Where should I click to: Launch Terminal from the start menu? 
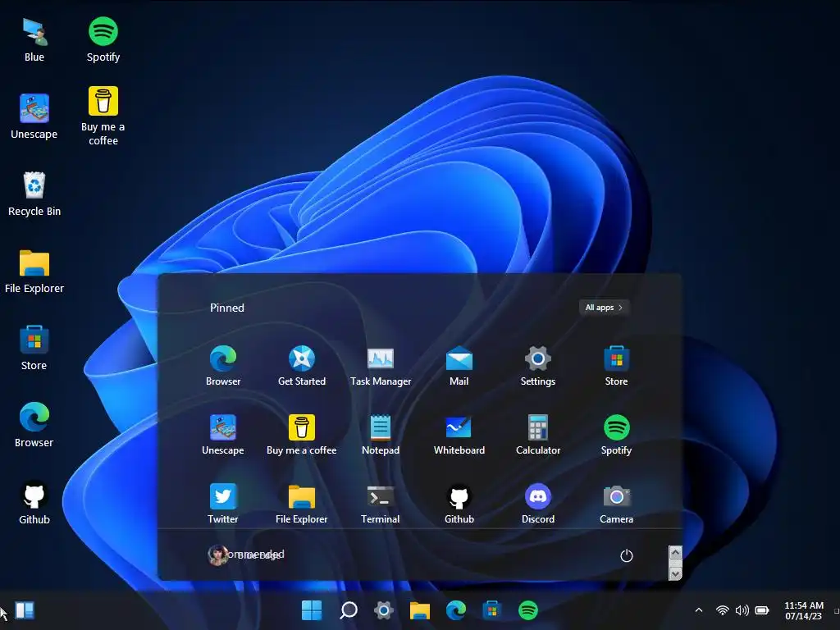pos(381,504)
